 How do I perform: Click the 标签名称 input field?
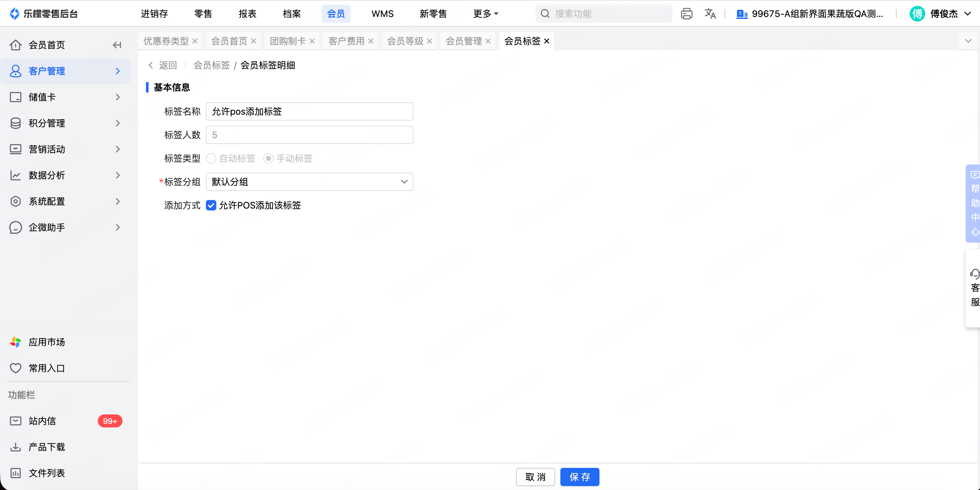(309, 111)
